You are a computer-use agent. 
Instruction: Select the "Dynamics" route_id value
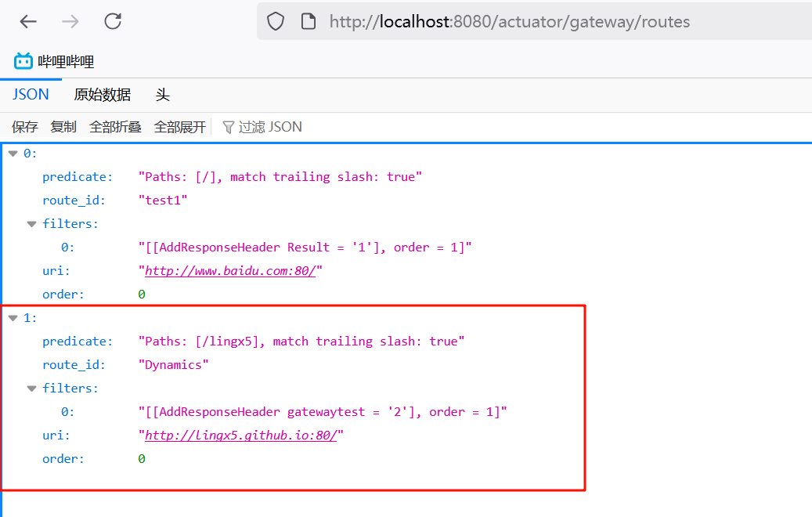(x=174, y=365)
